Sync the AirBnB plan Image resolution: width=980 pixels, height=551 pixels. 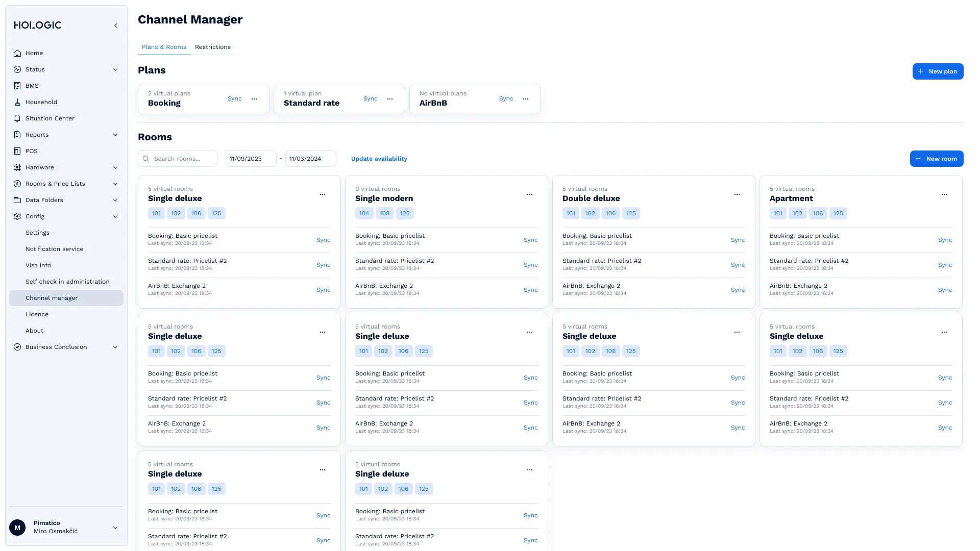point(506,99)
